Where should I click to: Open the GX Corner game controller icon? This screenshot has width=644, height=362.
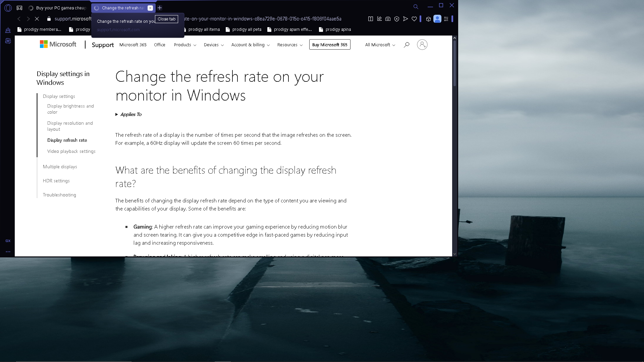coord(19,8)
